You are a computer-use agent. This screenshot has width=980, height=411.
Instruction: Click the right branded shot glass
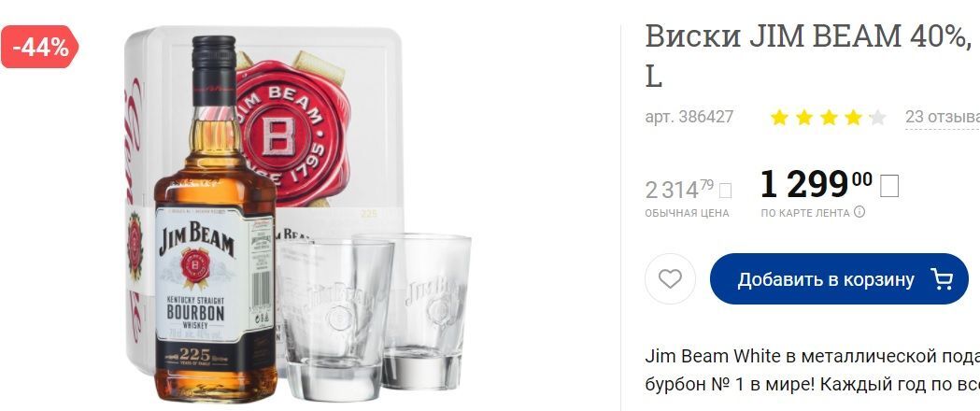(426, 310)
